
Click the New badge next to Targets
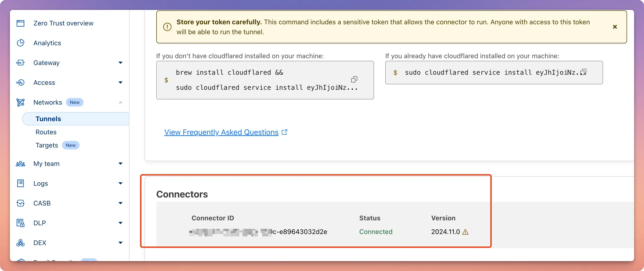click(x=71, y=145)
